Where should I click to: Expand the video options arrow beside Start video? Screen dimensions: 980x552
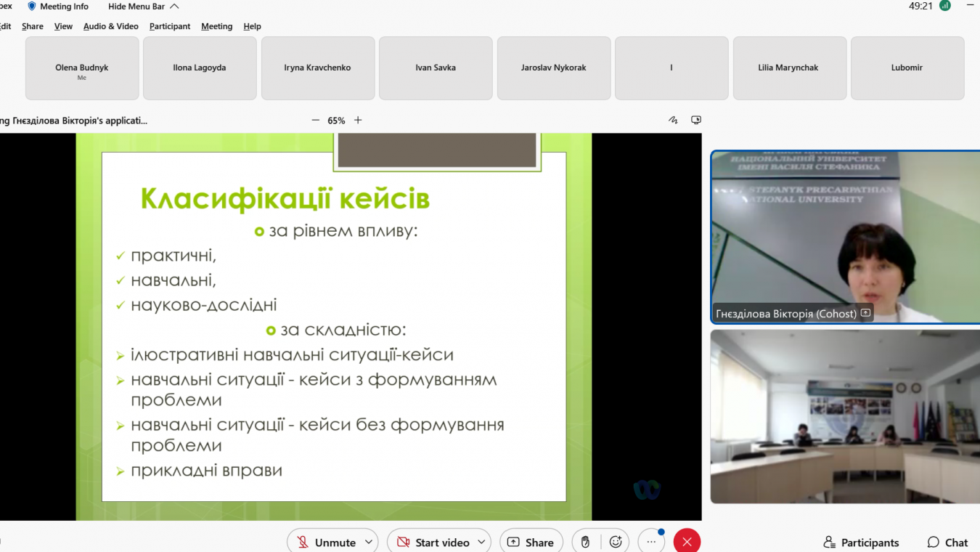(x=481, y=542)
